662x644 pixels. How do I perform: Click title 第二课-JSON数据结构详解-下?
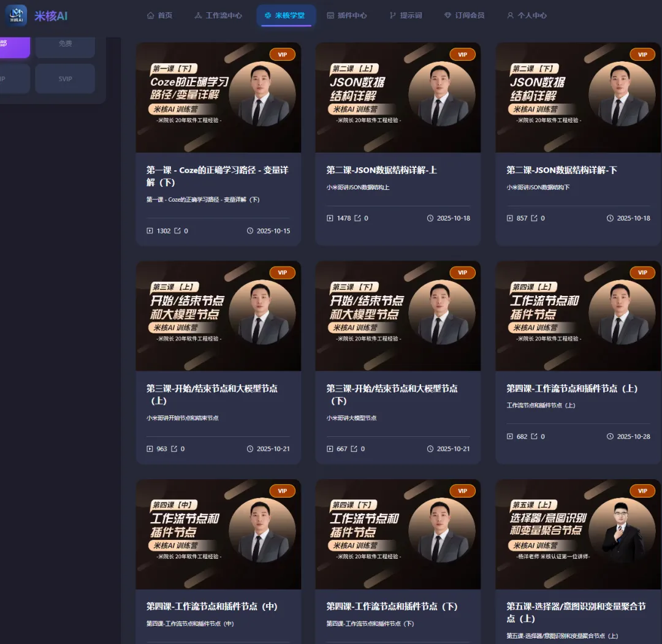(x=561, y=170)
